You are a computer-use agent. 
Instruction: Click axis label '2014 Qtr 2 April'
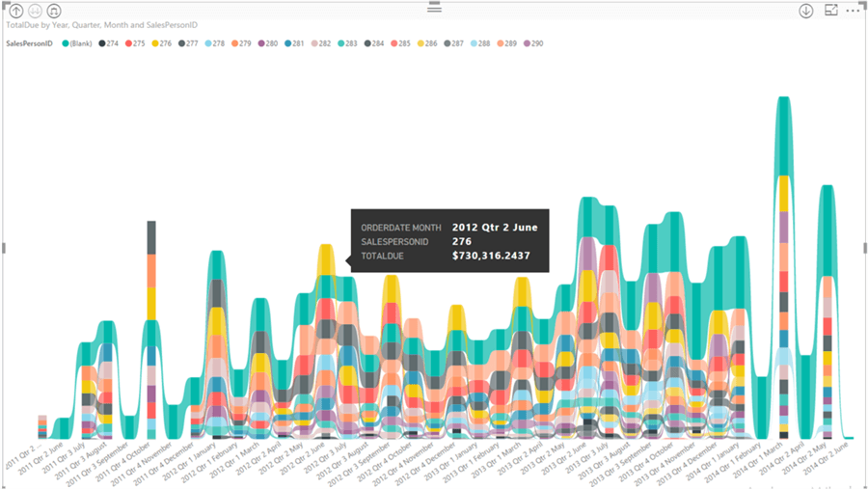click(x=781, y=457)
